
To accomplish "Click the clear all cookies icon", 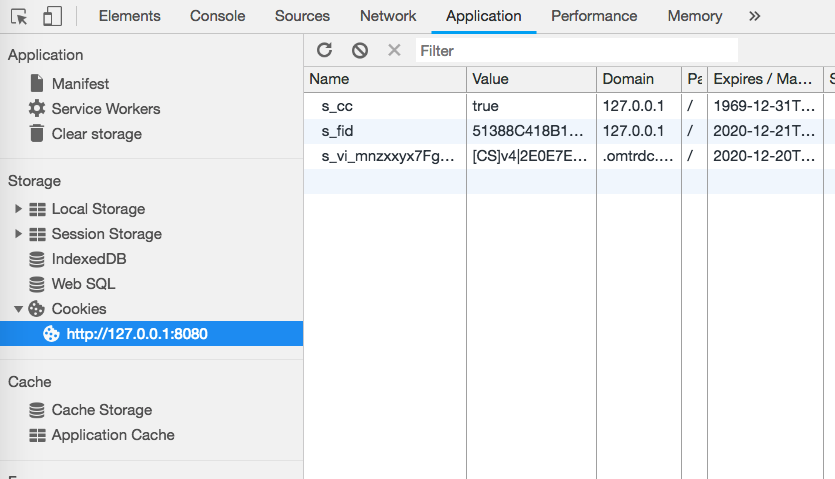I will point(360,50).
